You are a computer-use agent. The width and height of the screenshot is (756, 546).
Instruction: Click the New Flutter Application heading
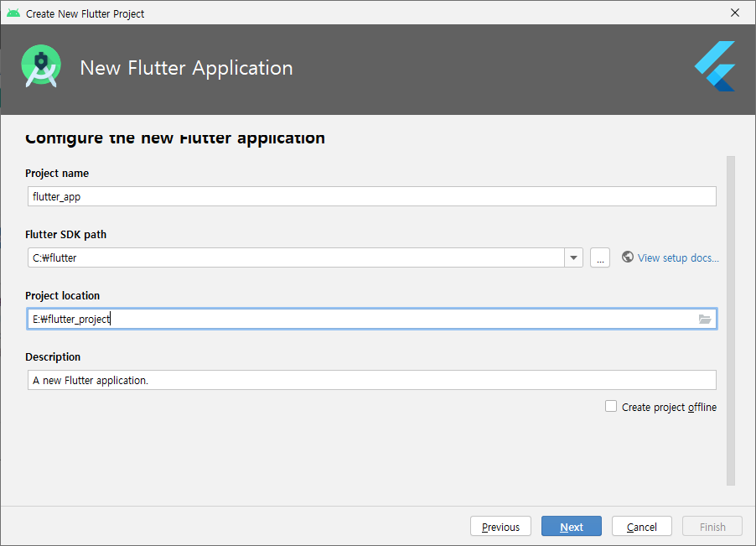coord(186,68)
